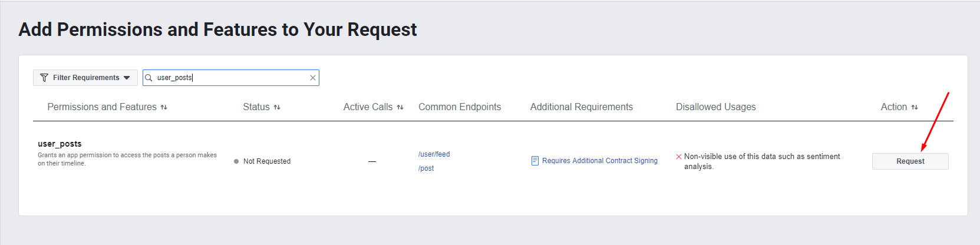
Task: Open the /user/feed endpoint link
Action: coord(434,154)
